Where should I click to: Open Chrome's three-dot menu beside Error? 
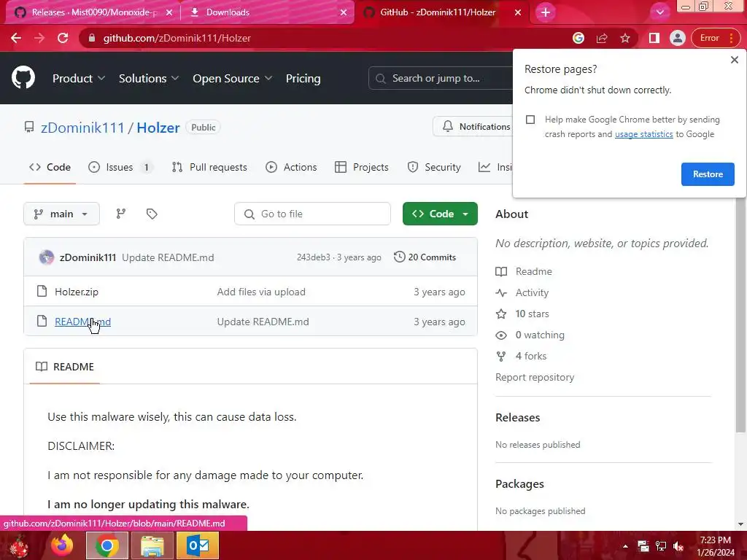(731, 38)
